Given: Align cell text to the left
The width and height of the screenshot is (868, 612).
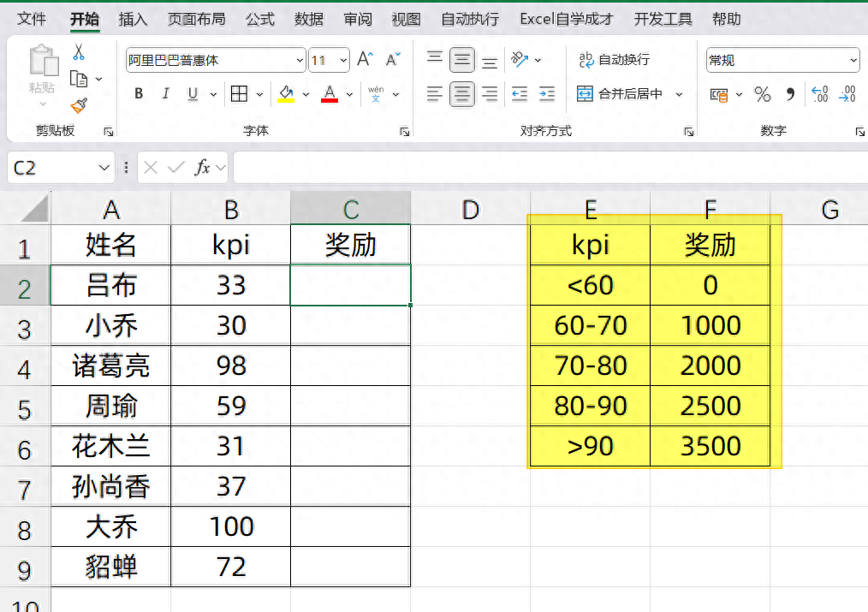Looking at the screenshot, I should coord(435,94).
